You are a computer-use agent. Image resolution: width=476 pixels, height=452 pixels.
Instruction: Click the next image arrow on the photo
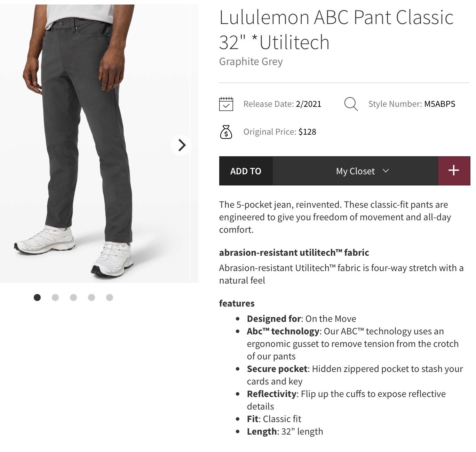coord(181,145)
